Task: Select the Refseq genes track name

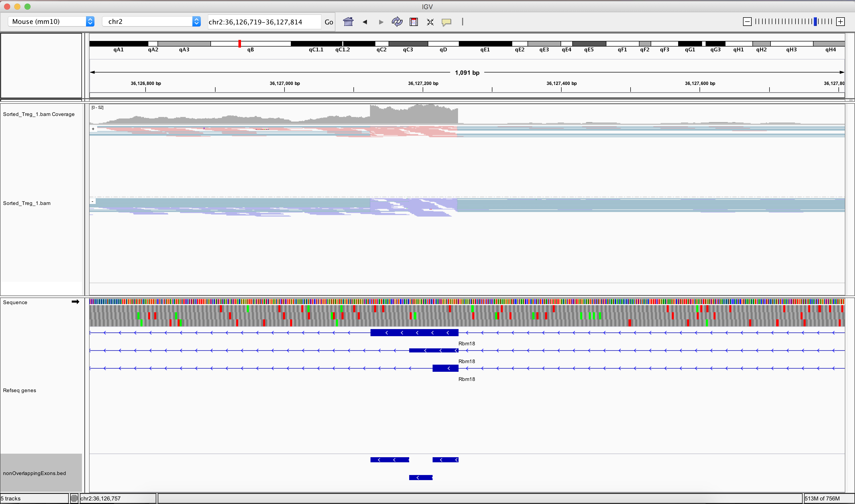Action: tap(20, 390)
